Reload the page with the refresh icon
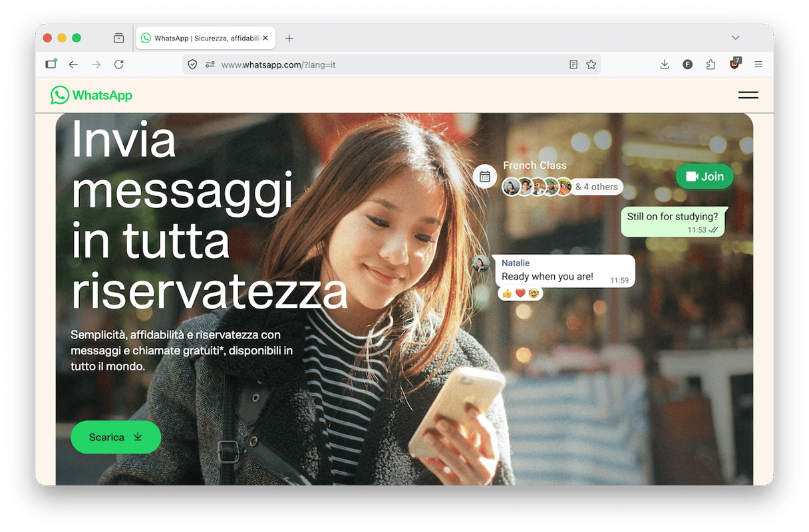The image size is (809, 532). click(x=119, y=65)
